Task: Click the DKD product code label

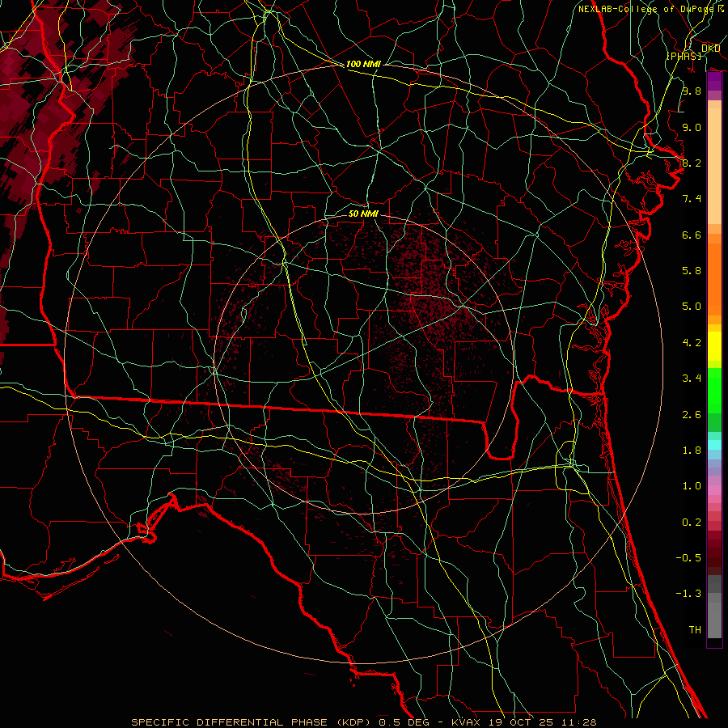Action: click(710, 49)
